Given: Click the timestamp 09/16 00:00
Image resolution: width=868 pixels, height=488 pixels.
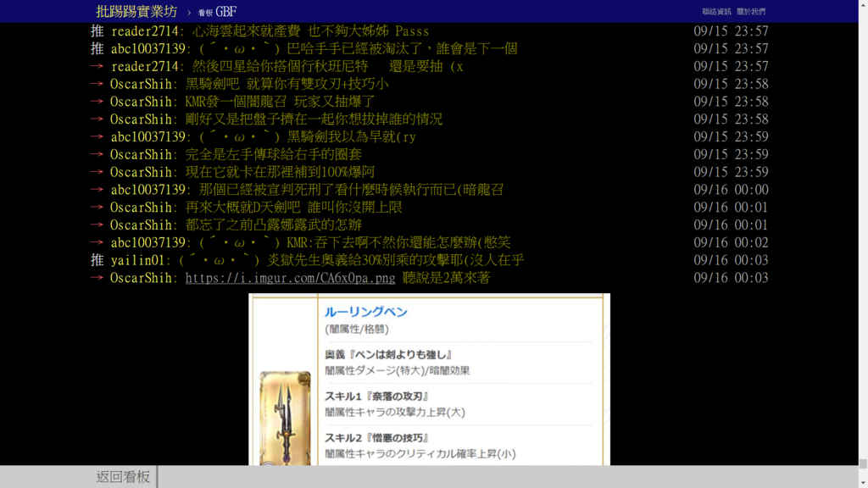Looking at the screenshot, I should 731,190.
